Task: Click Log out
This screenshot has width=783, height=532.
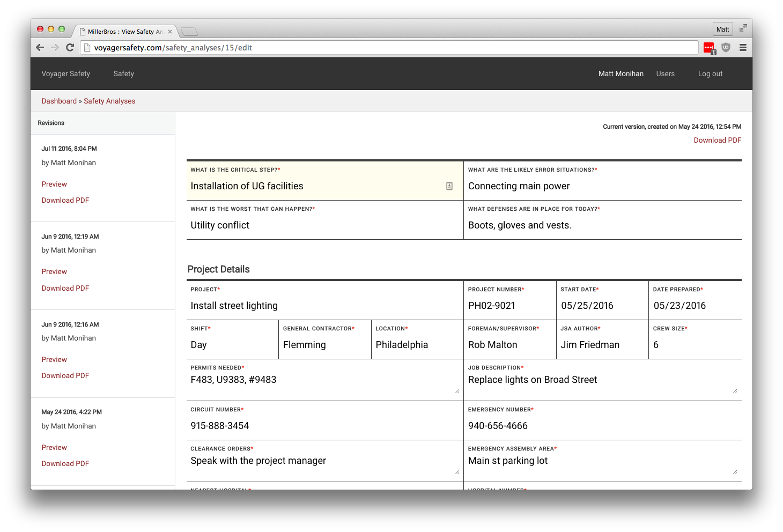Action: pos(710,74)
